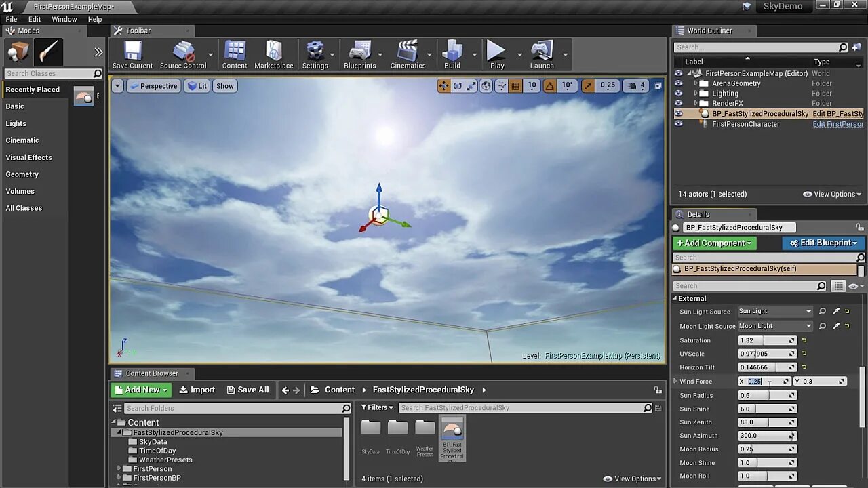Viewport: 868px width, 488px height.
Task: Select the Paint mode brush icon
Action: (49, 52)
